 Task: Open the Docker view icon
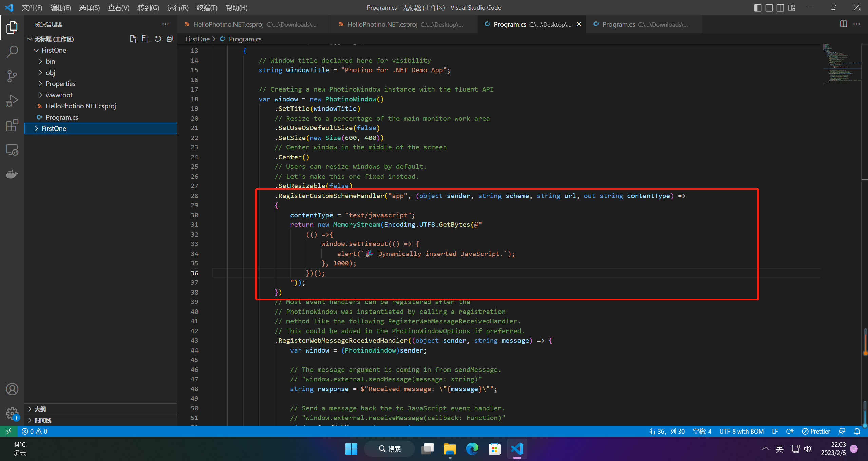pyautogui.click(x=12, y=174)
